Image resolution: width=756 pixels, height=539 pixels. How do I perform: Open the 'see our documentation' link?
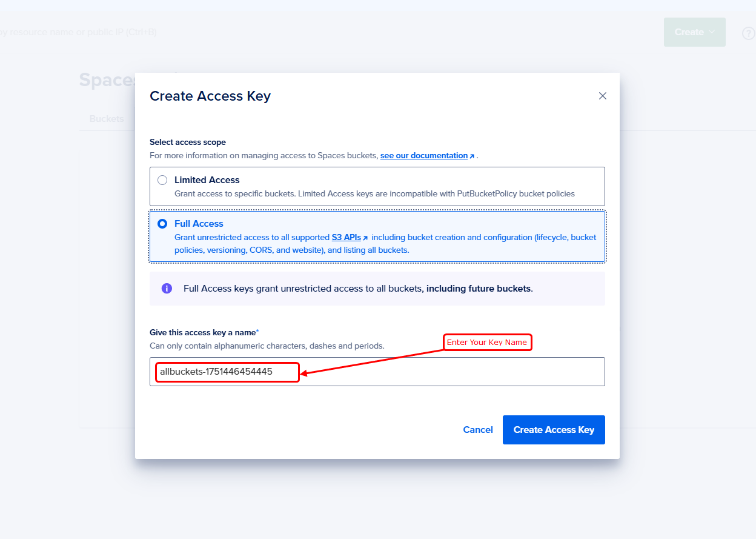(423, 156)
